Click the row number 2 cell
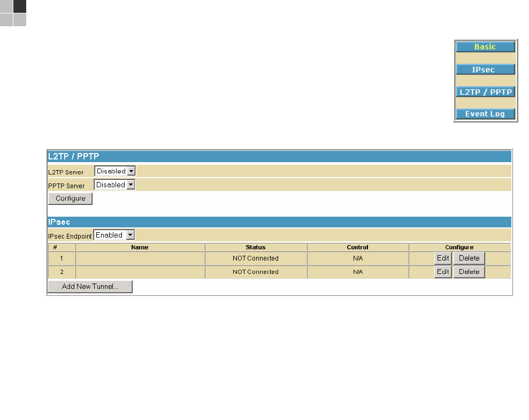The width and height of the screenshot is (529, 420). coord(62,272)
